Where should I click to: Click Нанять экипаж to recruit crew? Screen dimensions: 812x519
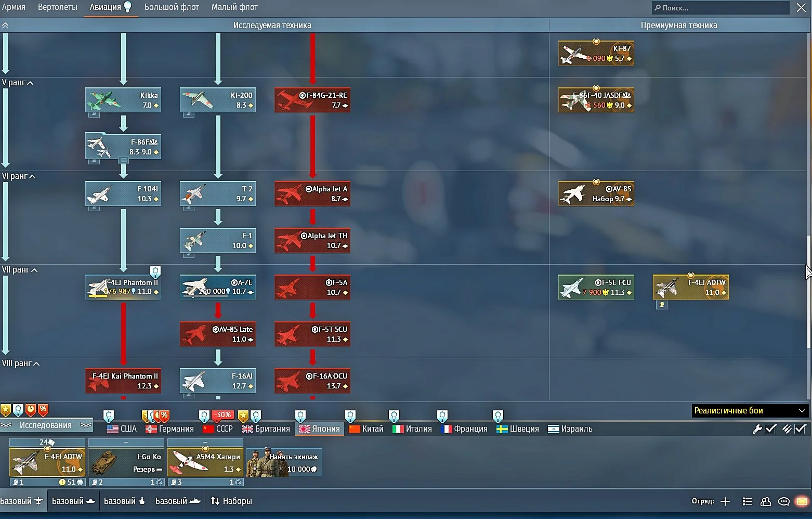click(x=284, y=462)
